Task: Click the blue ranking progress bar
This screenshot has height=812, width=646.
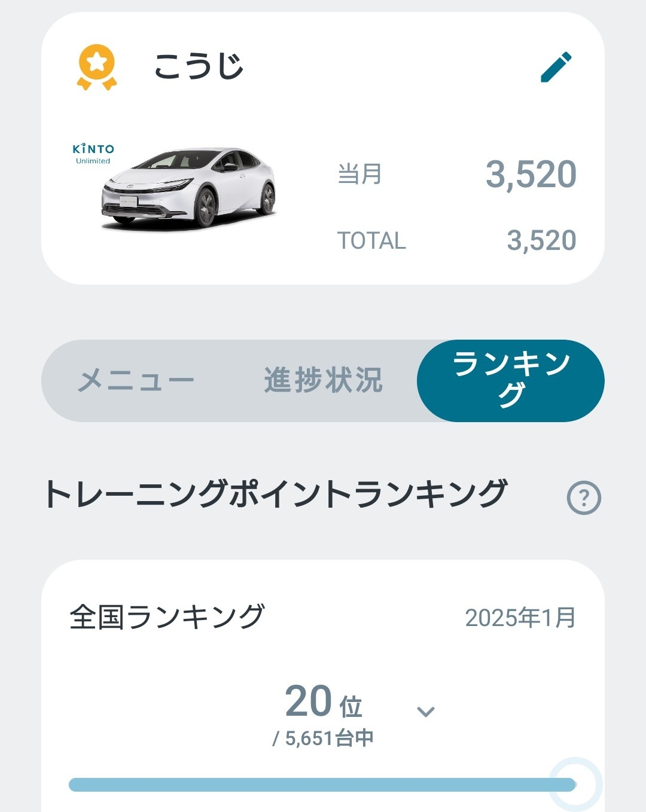Action: (322, 784)
